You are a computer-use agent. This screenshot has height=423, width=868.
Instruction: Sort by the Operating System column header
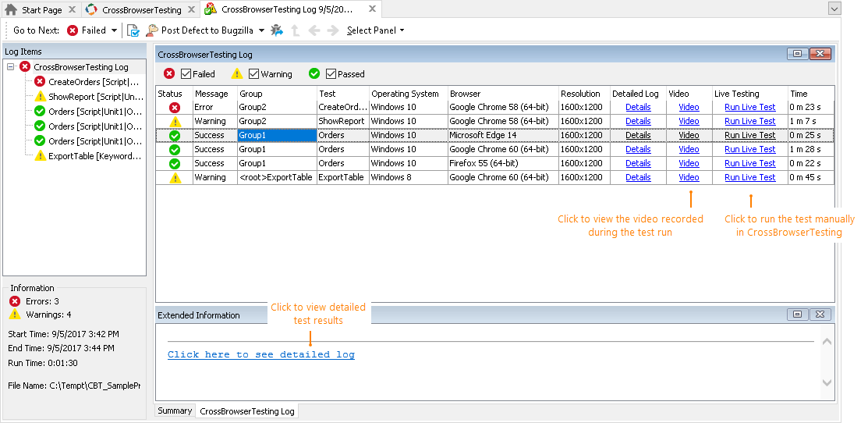pyautogui.click(x=409, y=94)
